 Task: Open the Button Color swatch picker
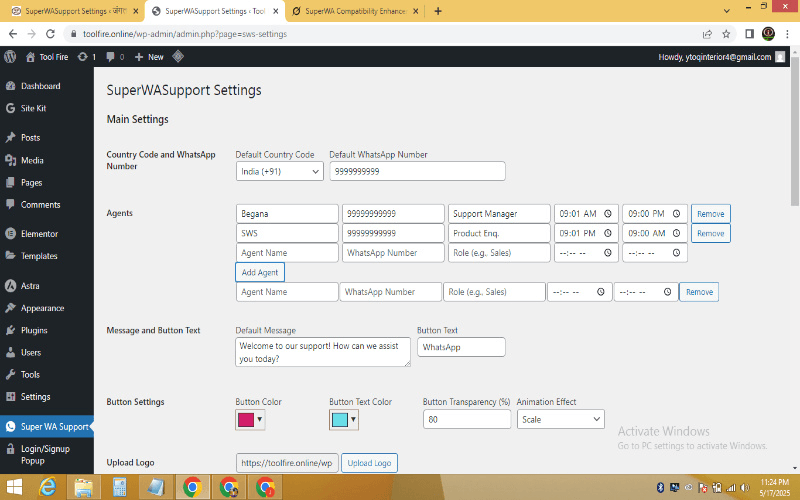pyautogui.click(x=250, y=419)
